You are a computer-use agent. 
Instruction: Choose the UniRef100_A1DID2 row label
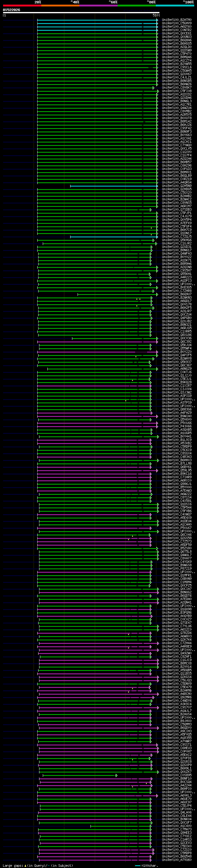[177, 94]
